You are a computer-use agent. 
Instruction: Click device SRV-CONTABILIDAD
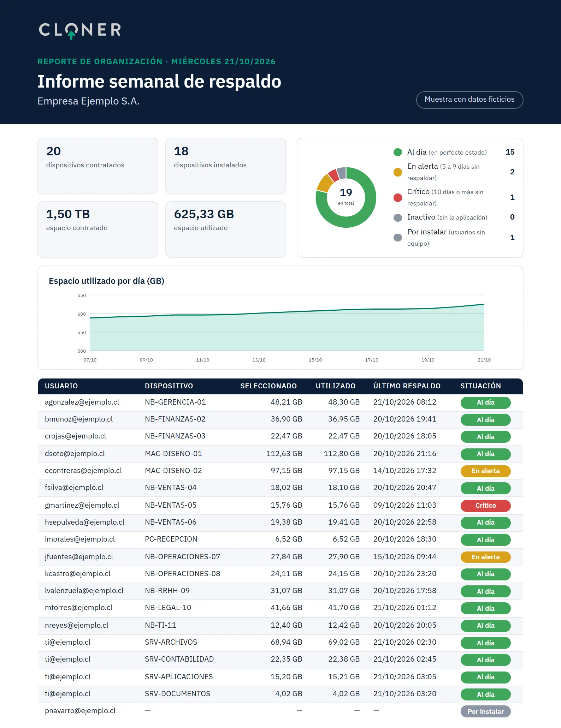[179, 659]
